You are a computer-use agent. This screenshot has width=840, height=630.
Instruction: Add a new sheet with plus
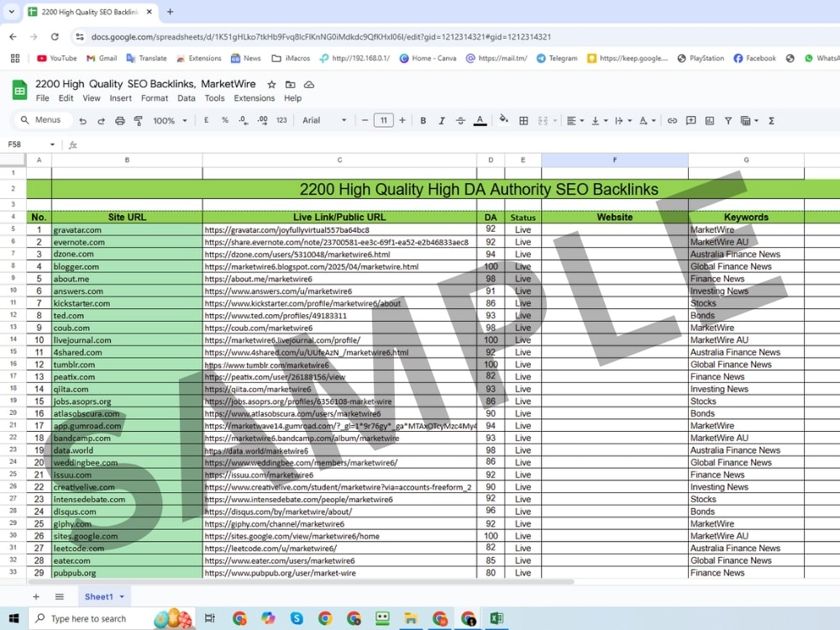tap(36, 596)
